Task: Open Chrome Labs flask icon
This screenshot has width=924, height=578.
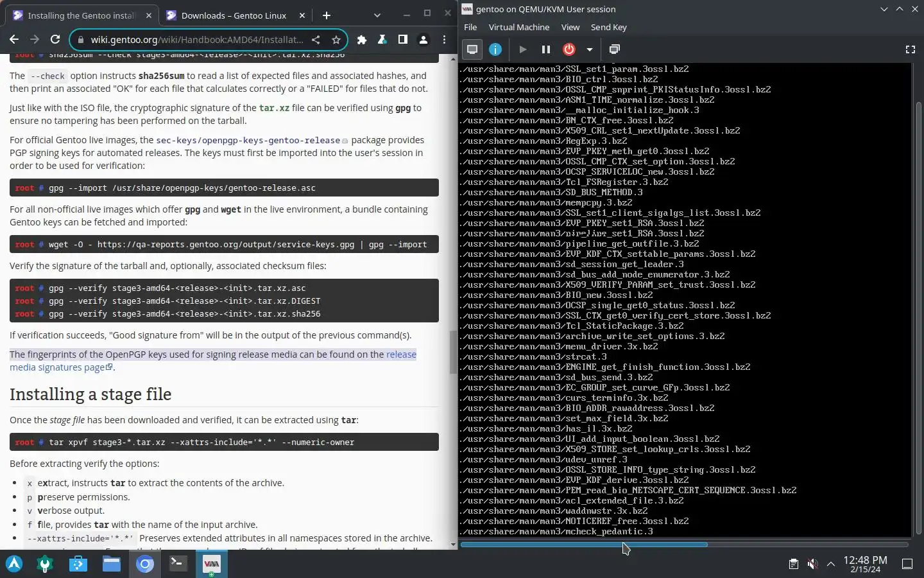Action: coord(382,40)
